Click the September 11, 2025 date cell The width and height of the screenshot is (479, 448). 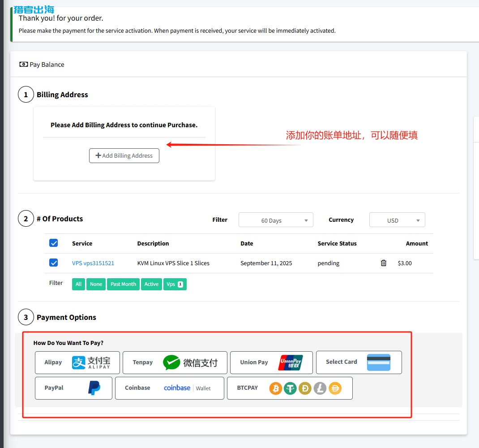[x=266, y=263]
